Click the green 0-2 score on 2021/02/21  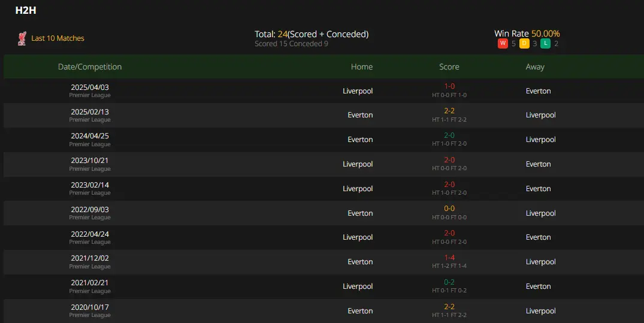pyautogui.click(x=449, y=282)
